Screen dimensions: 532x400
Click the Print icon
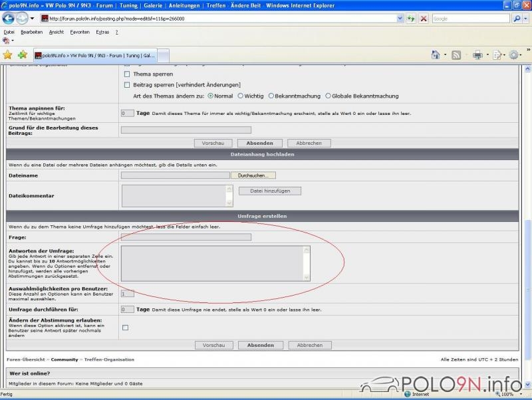coord(477,55)
